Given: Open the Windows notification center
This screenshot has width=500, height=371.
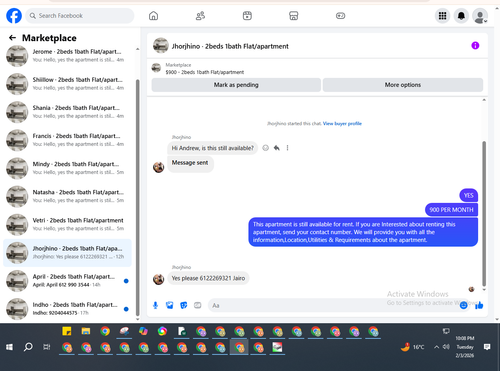Looking at the screenshot, I should click(x=487, y=347).
